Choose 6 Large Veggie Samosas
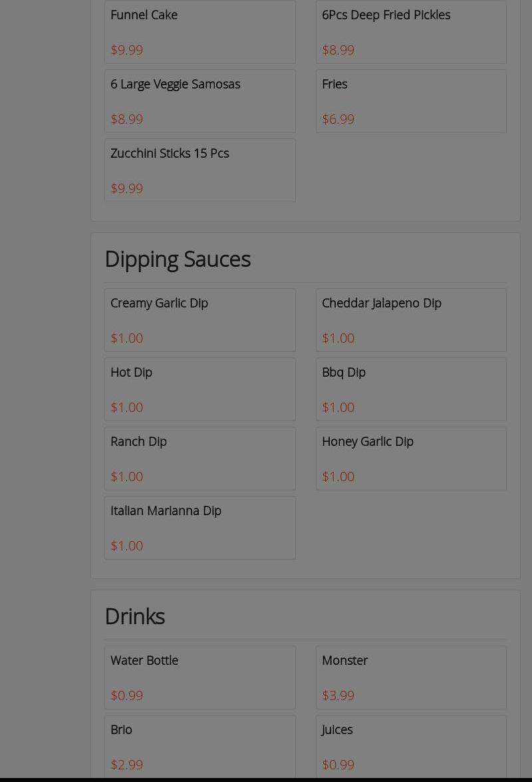 (199, 100)
